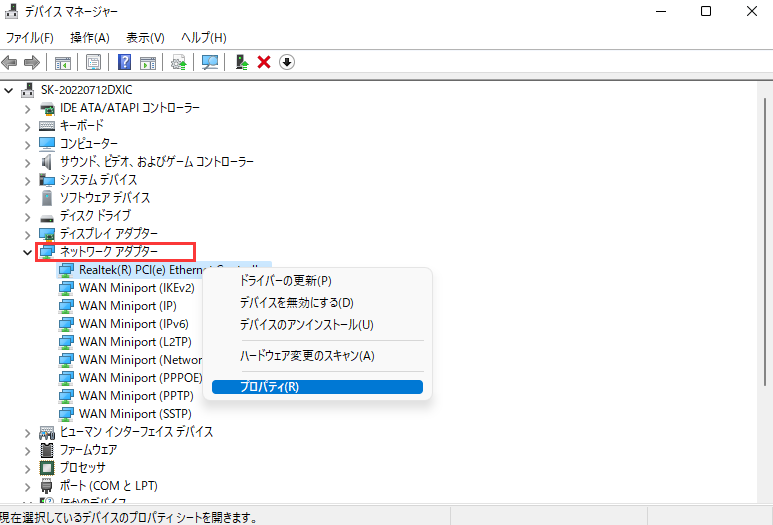Choose デバイスを無効にする(D) from context menu
Image resolution: width=773 pixels, height=525 pixels.
317,302
